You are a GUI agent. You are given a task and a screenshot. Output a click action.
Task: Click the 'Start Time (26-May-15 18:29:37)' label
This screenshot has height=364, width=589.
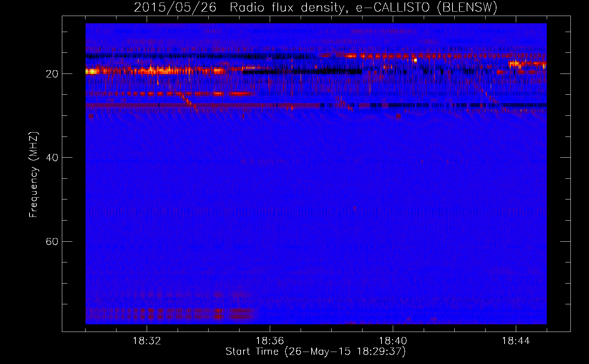(x=316, y=352)
